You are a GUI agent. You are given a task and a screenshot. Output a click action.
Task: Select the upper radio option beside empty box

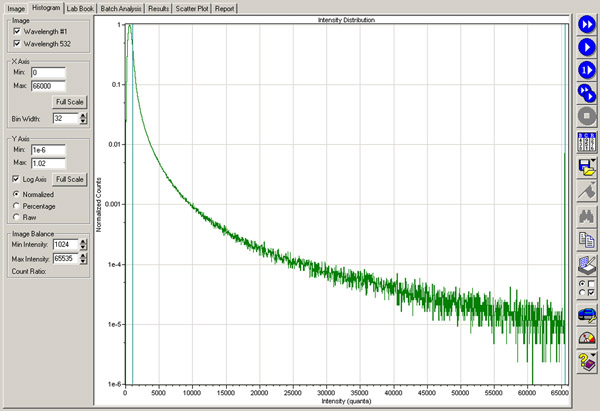[x=582, y=284]
